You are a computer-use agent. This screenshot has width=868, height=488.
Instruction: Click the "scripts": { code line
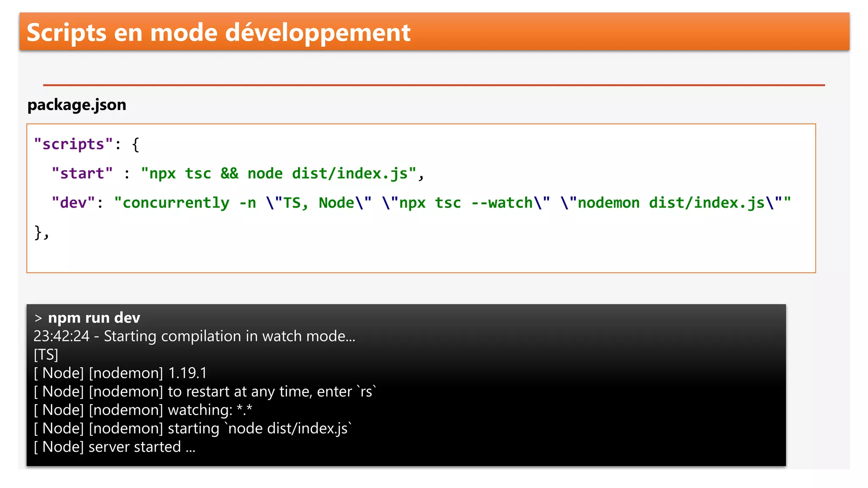click(x=86, y=144)
